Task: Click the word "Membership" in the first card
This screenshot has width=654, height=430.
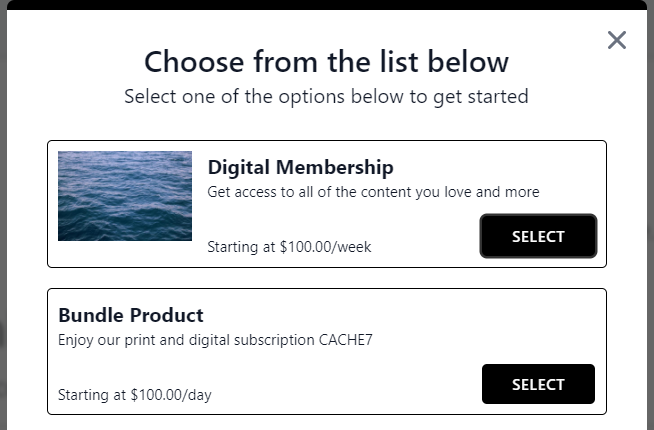Action: tap(335, 167)
